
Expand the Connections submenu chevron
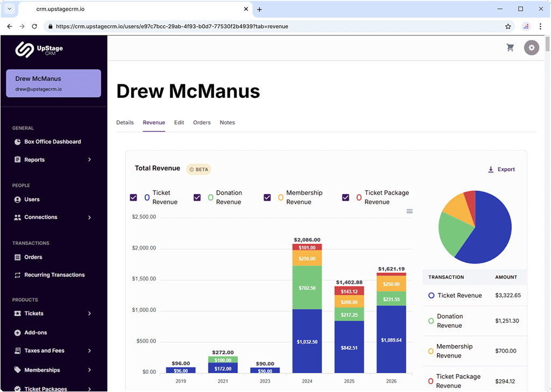89,217
